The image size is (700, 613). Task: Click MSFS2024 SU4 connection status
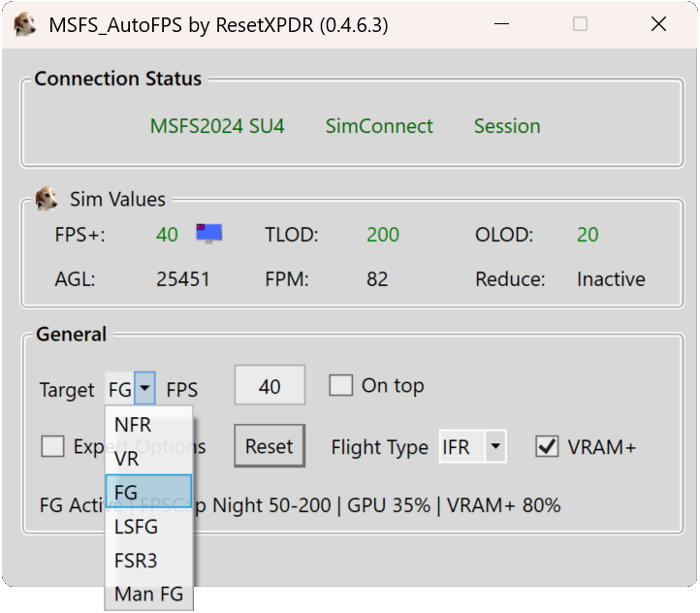pyautogui.click(x=217, y=126)
